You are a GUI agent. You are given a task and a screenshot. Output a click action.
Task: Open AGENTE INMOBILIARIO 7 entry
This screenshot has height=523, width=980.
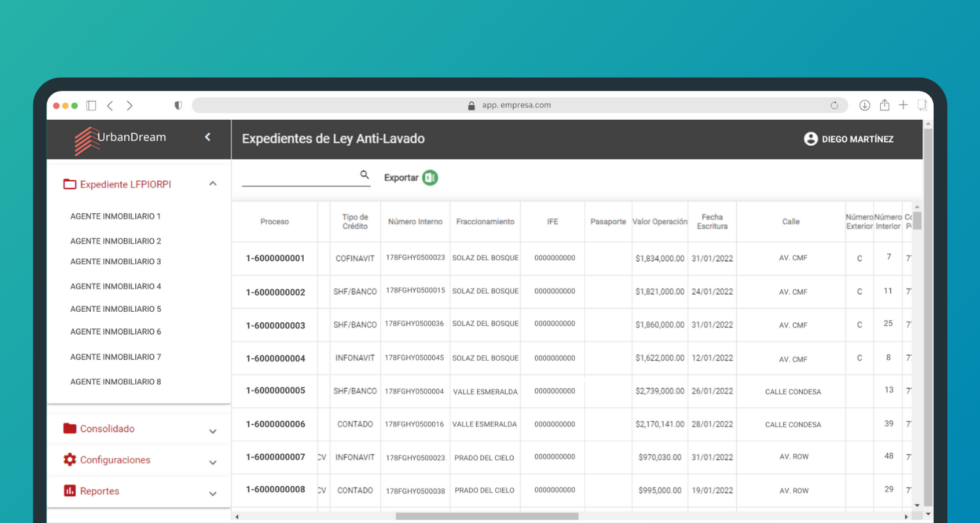tap(116, 357)
